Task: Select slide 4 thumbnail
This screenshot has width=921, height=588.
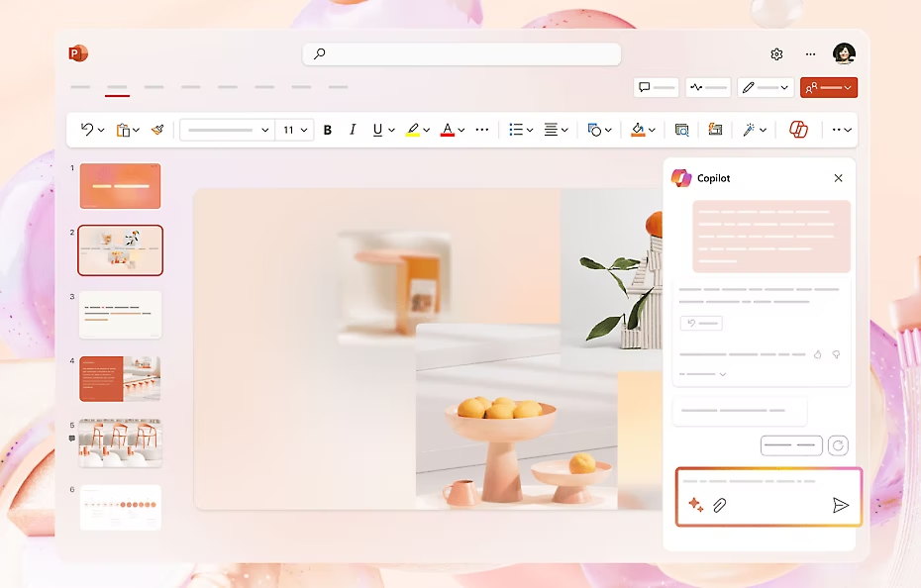Action: pyautogui.click(x=121, y=379)
